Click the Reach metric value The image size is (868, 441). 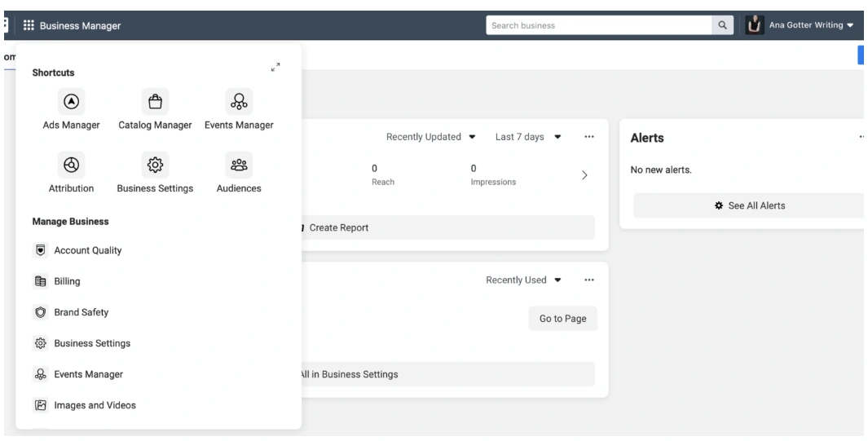point(374,168)
